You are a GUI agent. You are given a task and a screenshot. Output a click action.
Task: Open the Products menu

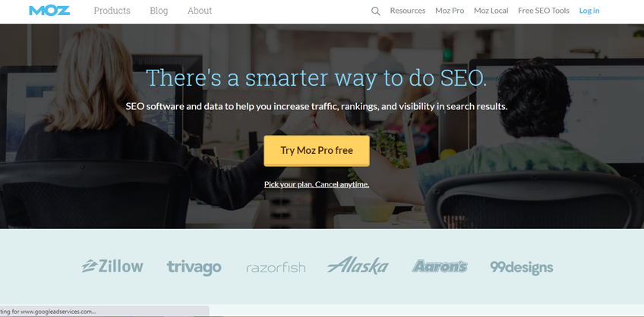112,11
